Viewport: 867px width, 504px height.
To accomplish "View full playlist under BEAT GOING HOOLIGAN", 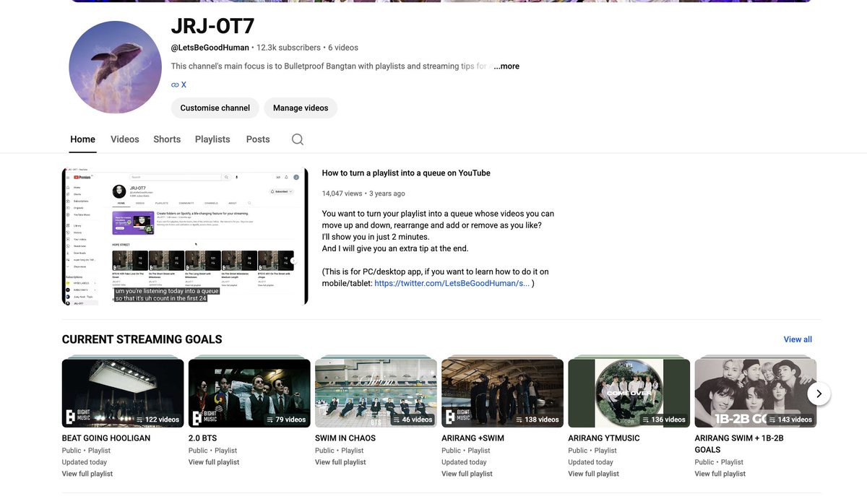I will [87, 474].
